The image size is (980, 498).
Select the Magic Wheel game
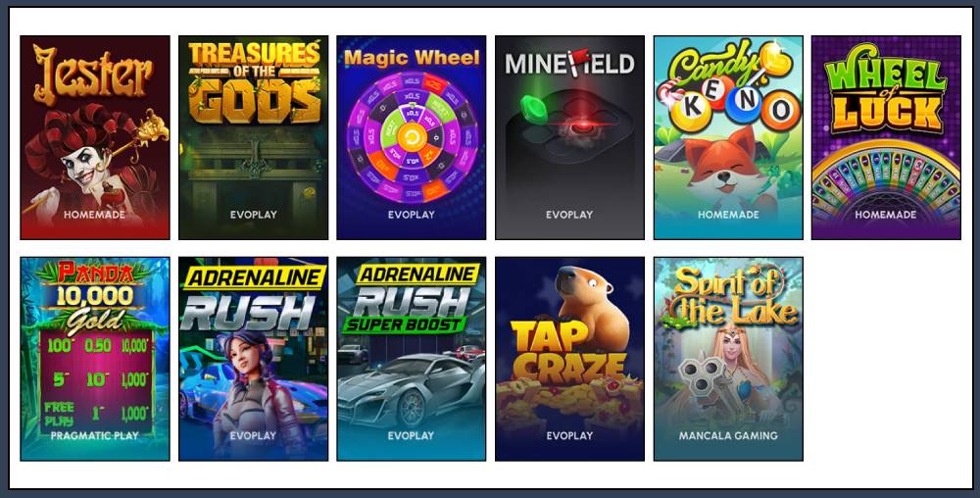click(x=412, y=137)
